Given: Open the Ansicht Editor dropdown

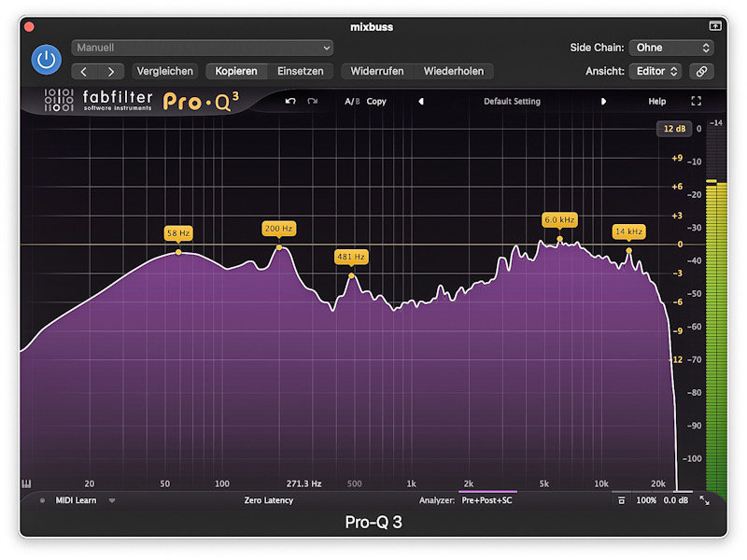Looking at the screenshot, I should [655, 72].
